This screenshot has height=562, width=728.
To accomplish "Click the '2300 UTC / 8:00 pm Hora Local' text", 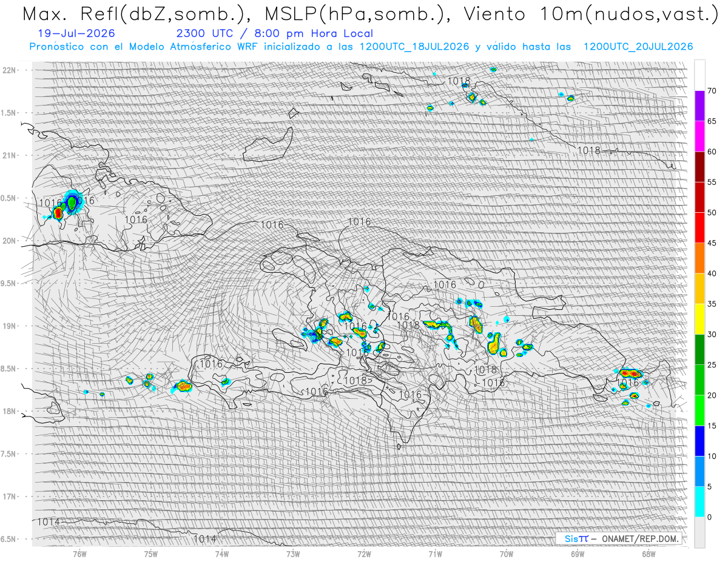I will pyautogui.click(x=275, y=33).
